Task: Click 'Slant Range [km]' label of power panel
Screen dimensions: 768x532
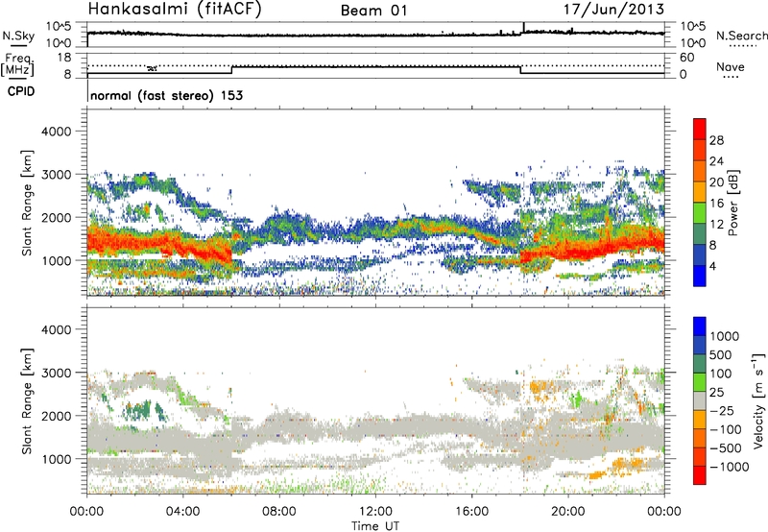Action: [x=27, y=203]
